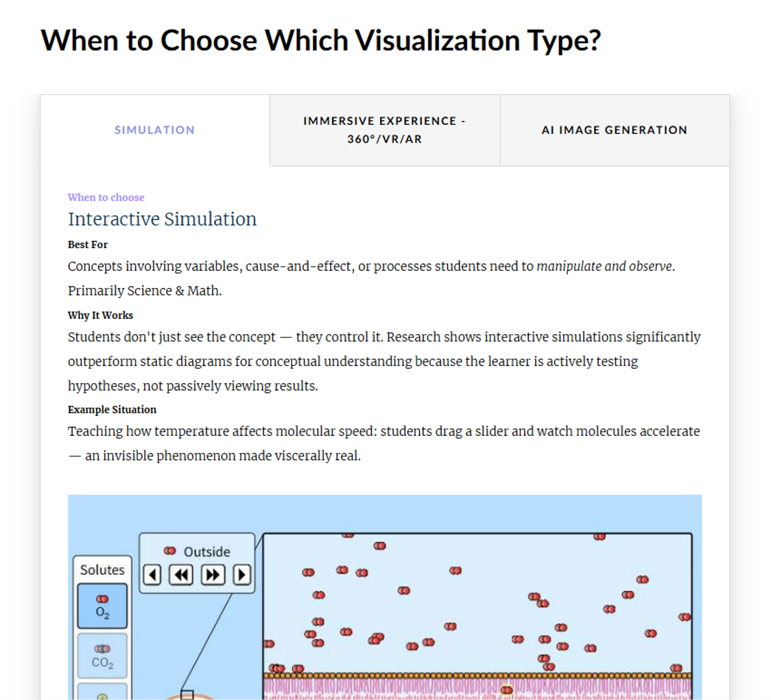Click the membrane channel protein in the lipid layer
The width and height of the screenshot is (771, 700).
[x=506, y=689]
